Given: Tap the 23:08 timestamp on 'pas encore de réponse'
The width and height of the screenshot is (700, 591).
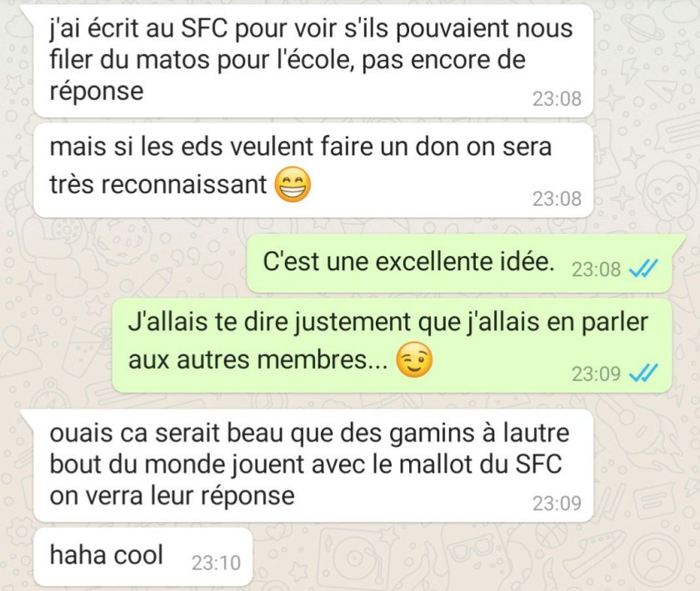Looking at the screenshot, I should [557, 98].
